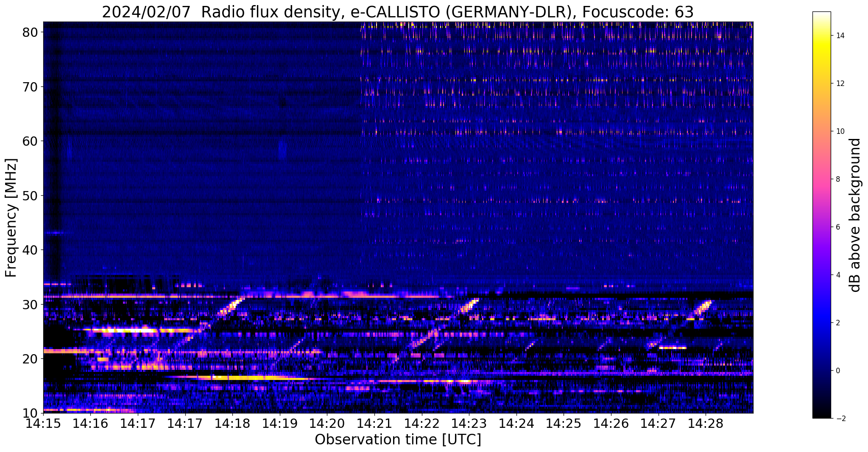Select the 14:23 time tick label
This screenshot has width=868, height=452.
click(469, 424)
